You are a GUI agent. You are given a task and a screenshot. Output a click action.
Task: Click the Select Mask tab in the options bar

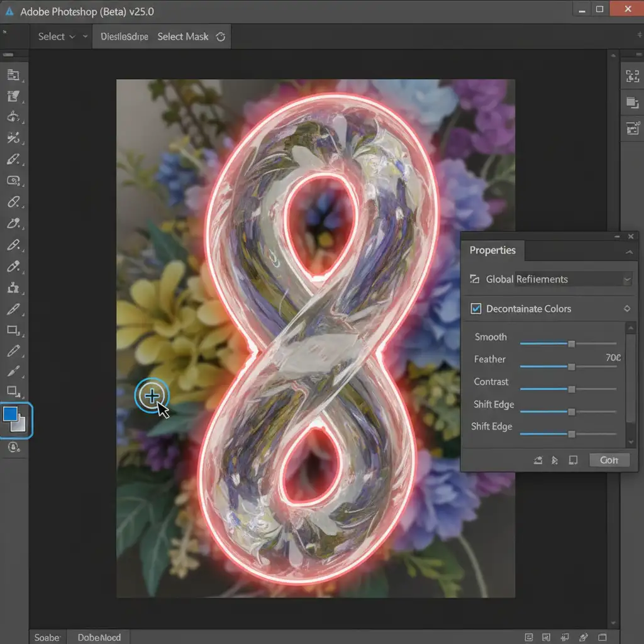[x=183, y=37]
